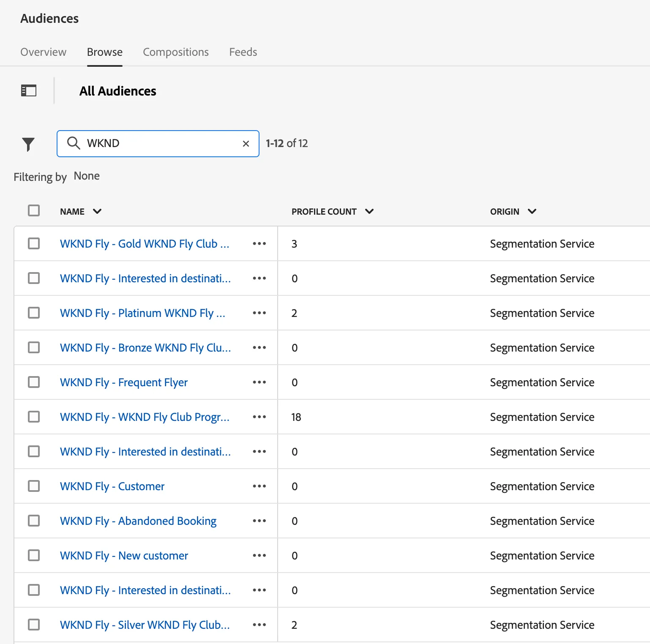Open WKND Fly - Silver WKND Fly Club link

[x=145, y=625]
